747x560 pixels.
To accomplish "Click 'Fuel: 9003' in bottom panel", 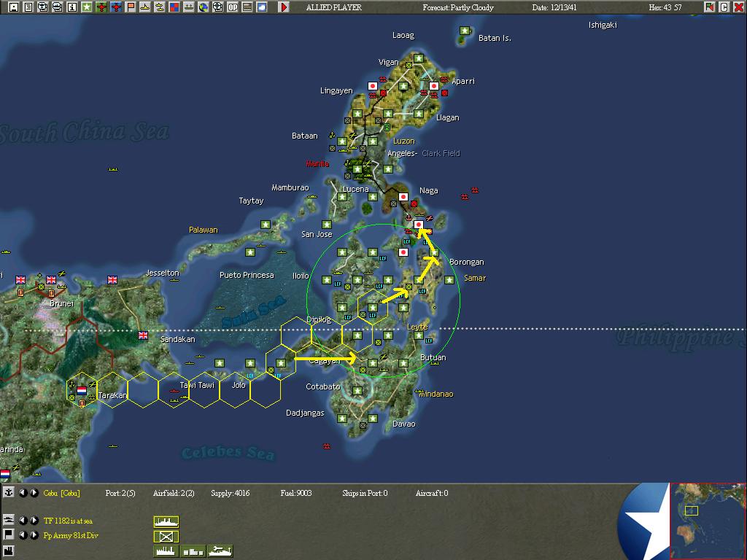I will pyautogui.click(x=296, y=494).
